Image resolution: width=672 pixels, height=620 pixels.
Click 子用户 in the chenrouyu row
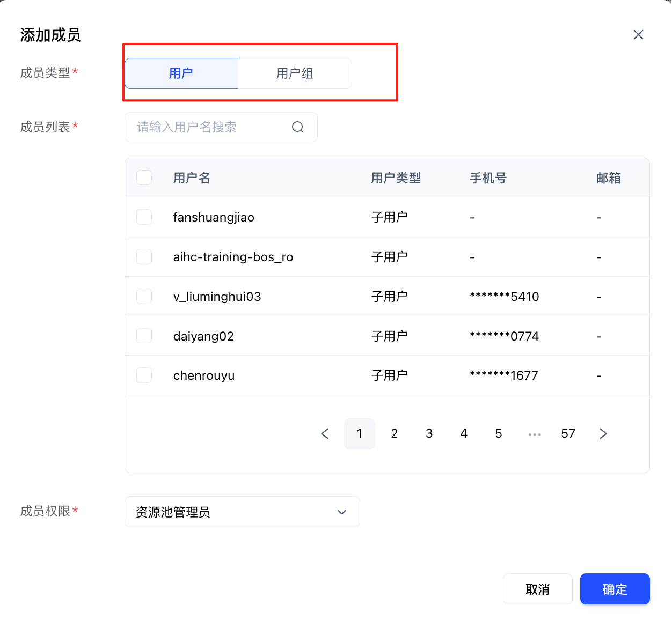[390, 375]
